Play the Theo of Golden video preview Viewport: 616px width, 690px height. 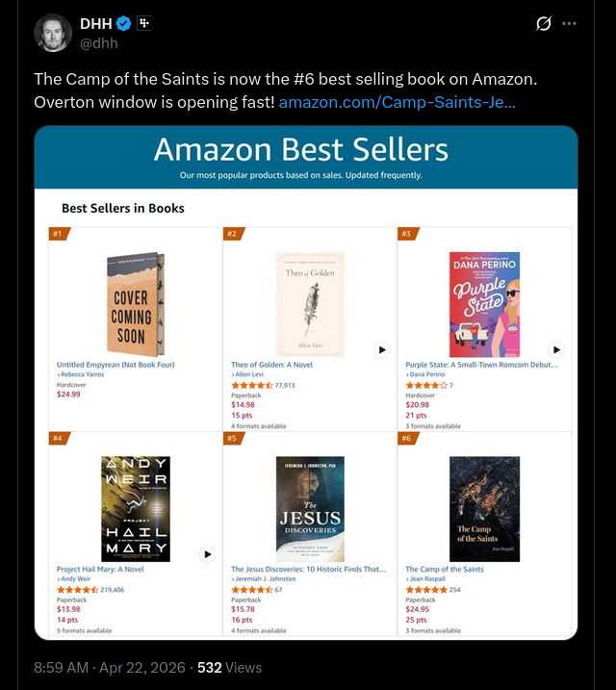382,350
